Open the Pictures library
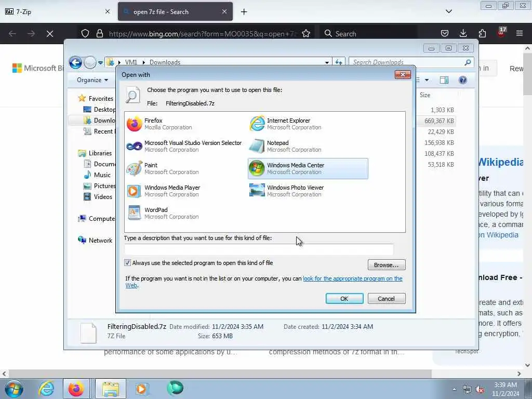Image resolution: width=532 pixels, height=399 pixels. coord(104,186)
